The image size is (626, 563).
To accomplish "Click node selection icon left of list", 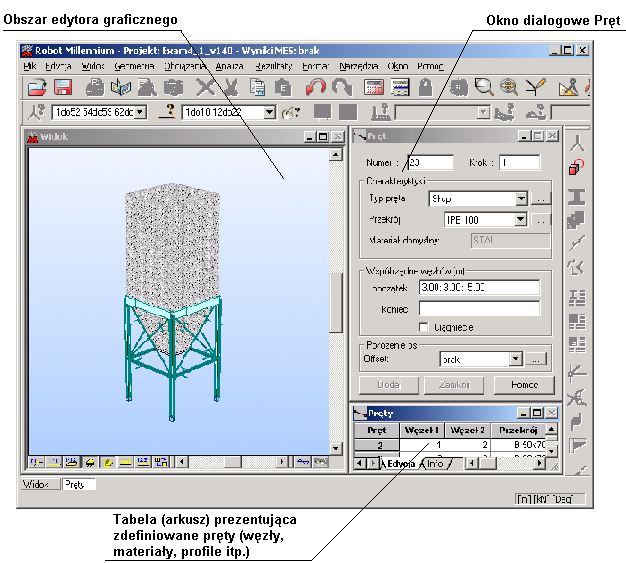I will click(37, 112).
